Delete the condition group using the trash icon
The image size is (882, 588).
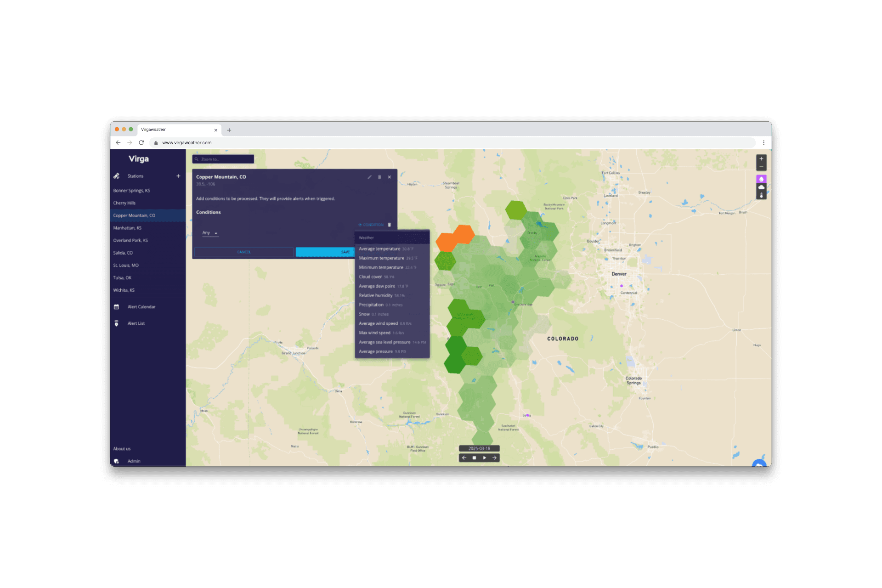pyautogui.click(x=390, y=225)
